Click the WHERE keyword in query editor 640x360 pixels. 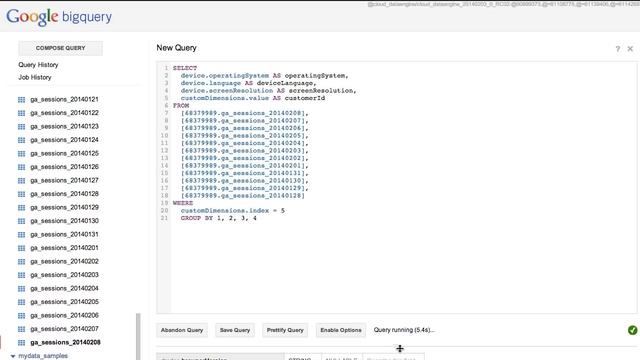coord(183,203)
